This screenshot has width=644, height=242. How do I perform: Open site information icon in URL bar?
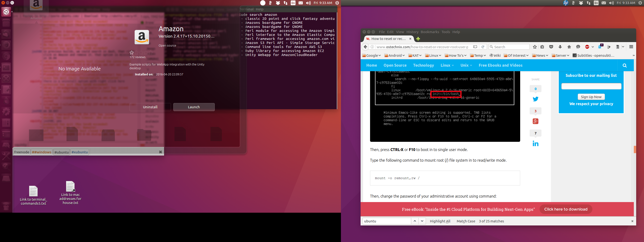[x=372, y=47]
